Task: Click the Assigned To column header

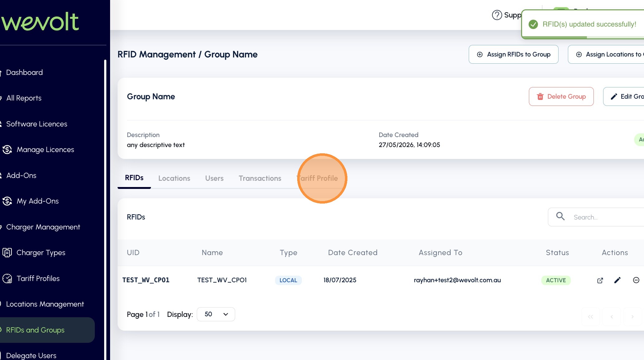Action: [x=440, y=253]
